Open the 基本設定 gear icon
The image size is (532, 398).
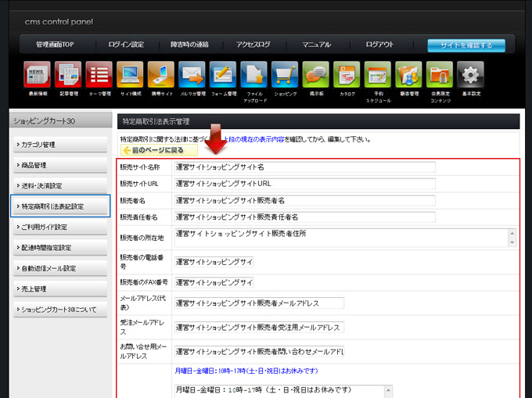pos(470,75)
